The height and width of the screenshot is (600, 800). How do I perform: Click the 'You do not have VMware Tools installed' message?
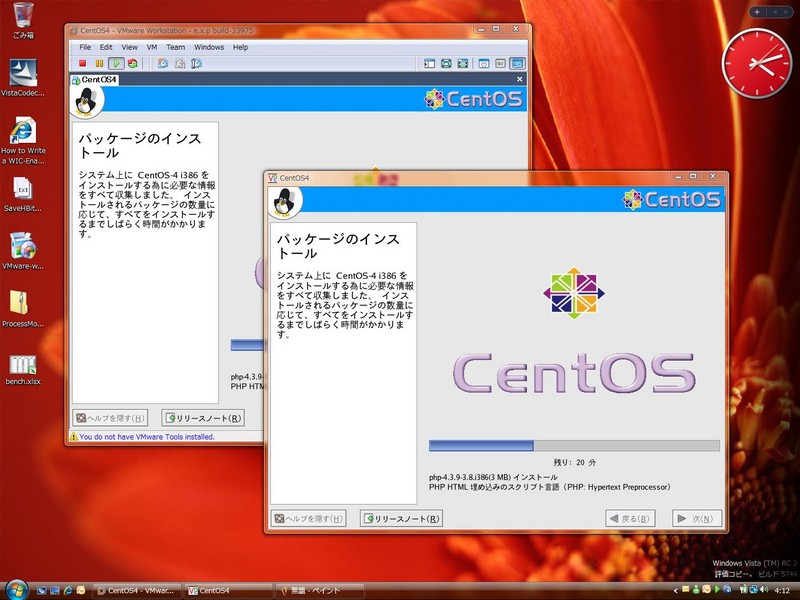coord(147,437)
